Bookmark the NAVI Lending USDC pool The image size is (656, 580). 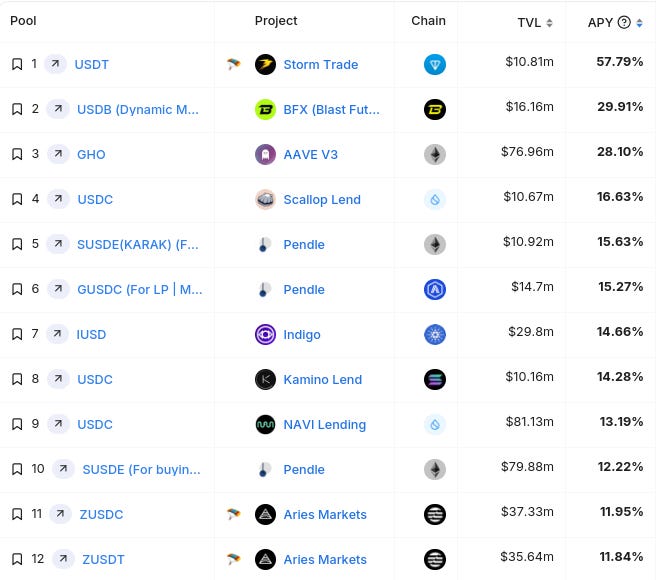point(17,424)
